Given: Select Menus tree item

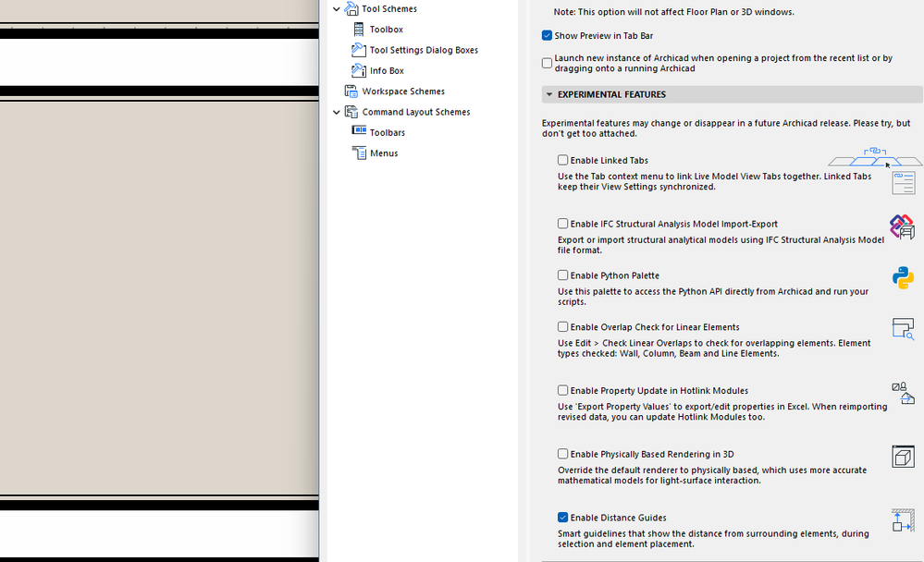Looking at the screenshot, I should [x=384, y=153].
